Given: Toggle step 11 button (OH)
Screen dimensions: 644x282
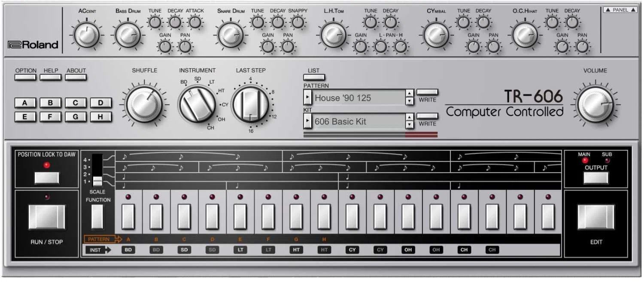Looking at the screenshot, I should point(408,217).
